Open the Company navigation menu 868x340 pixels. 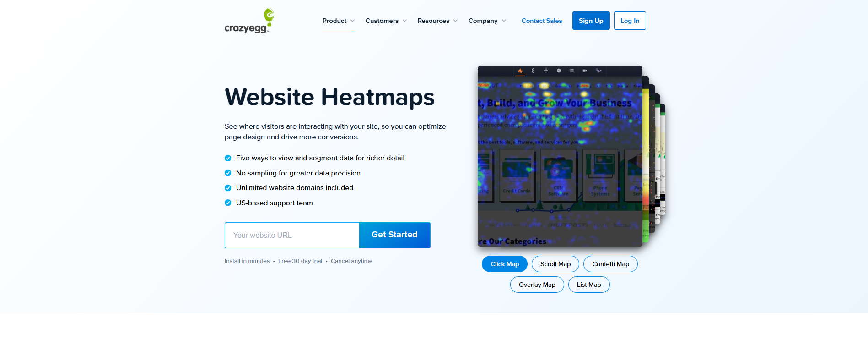pos(487,21)
